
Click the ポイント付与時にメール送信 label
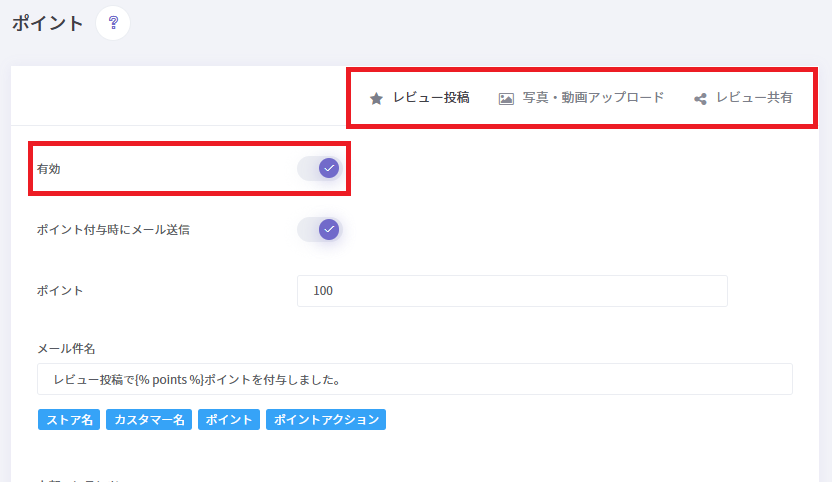pos(113,230)
